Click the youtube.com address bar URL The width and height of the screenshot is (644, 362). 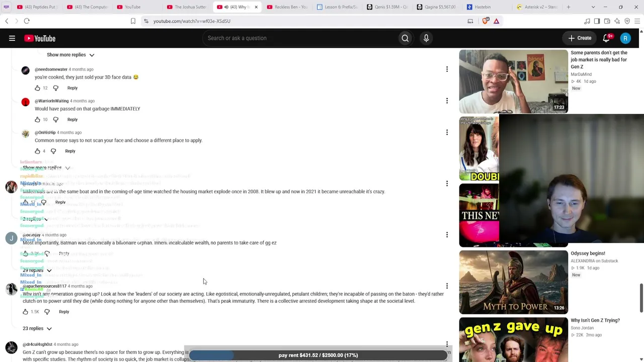(192, 21)
